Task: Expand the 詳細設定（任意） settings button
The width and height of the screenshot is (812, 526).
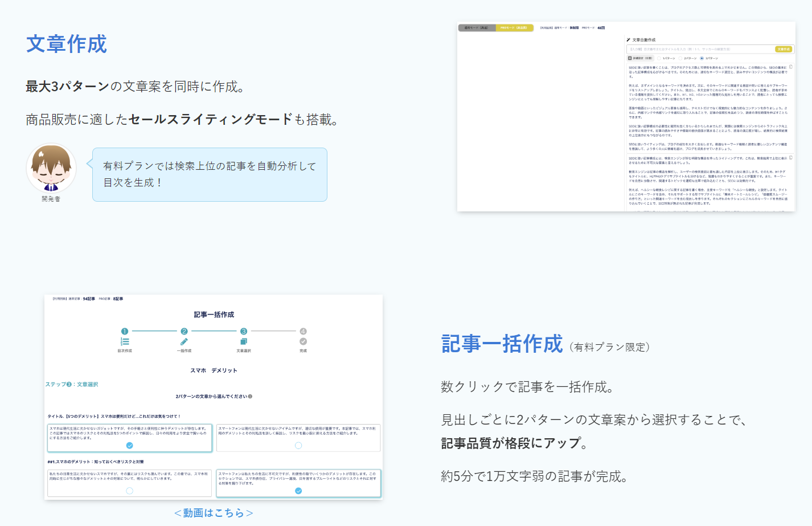Action: coord(641,58)
